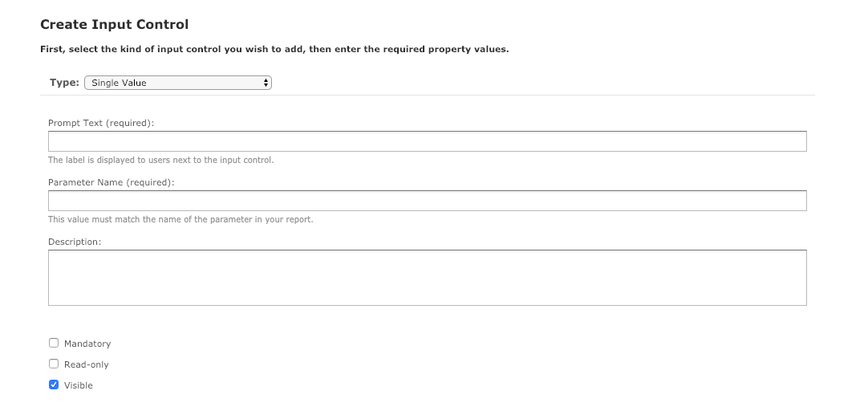Click the "Description:" field label
Image resolution: width=868 pixels, height=415 pixels.
click(x=75, y=242)
